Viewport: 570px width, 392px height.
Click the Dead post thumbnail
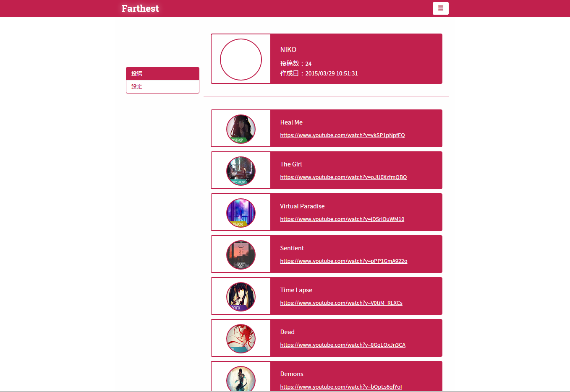click(x=241, y=339)
